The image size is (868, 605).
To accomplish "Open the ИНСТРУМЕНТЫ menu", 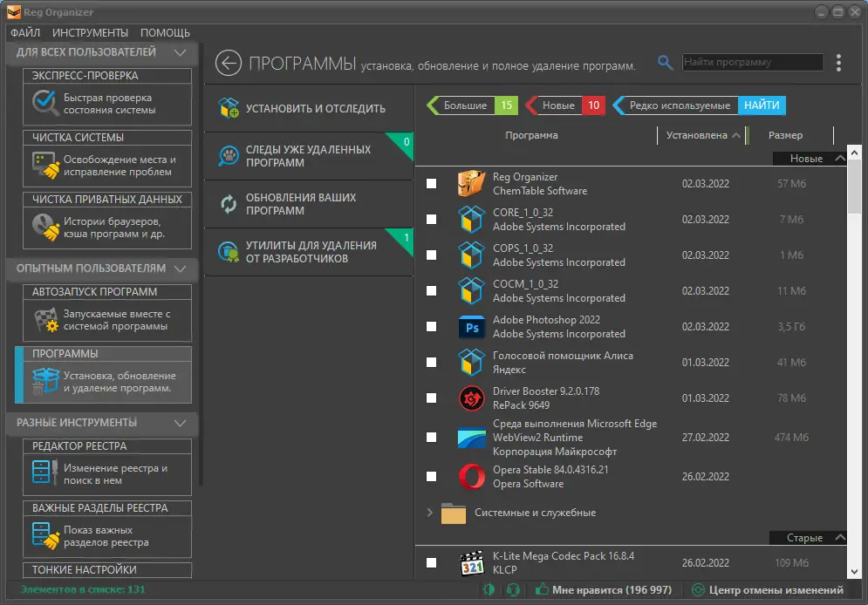I will pos(90,32).
